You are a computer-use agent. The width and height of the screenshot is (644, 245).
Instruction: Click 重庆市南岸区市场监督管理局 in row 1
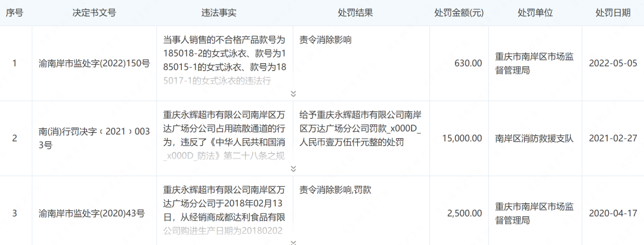[x=534, y=64]
